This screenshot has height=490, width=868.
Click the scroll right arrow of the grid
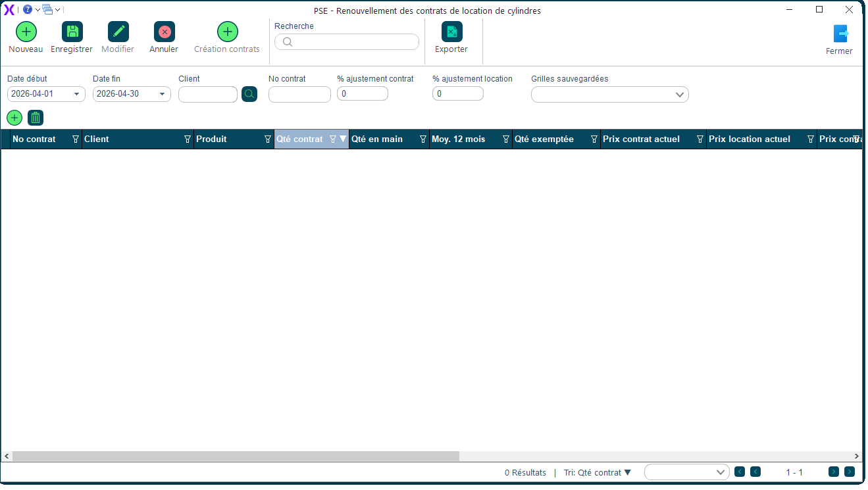click(x=857, y=456)
